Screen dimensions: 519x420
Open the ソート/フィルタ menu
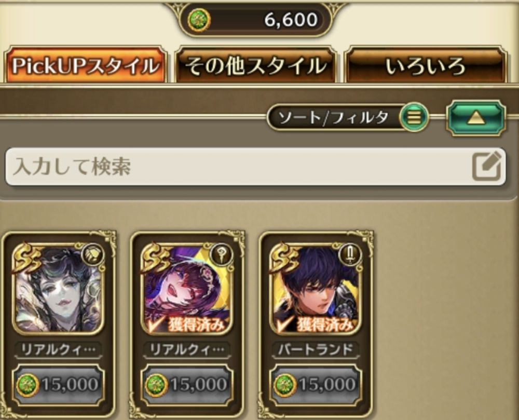[x=348, y=117]
